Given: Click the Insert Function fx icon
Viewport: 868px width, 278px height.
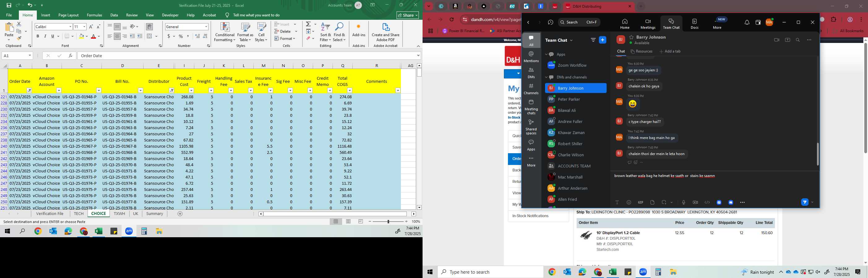Looking at the screenshot, I should coord(71,56).
